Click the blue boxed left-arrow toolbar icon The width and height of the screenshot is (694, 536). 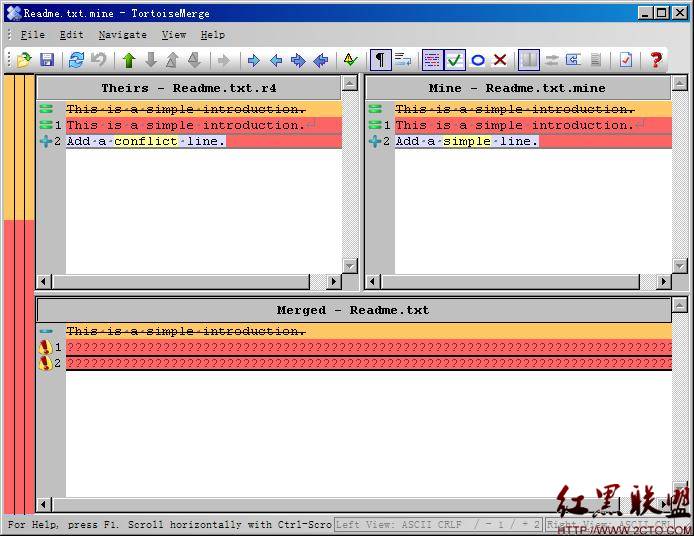[574, 60]
